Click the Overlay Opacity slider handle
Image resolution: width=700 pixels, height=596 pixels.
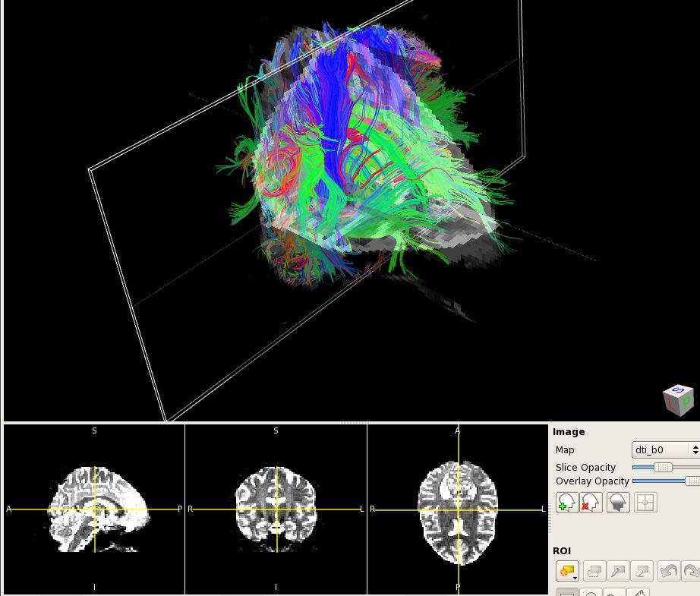[692, 481]
